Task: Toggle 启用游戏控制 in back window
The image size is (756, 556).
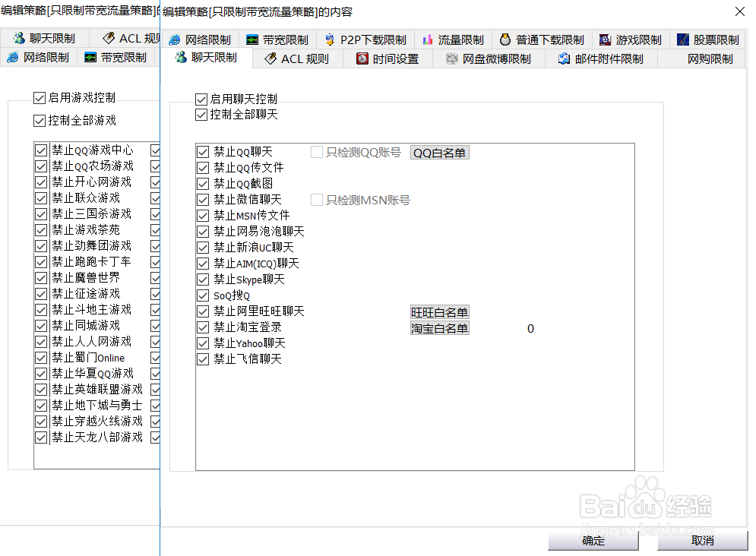Action: point(40,98)
